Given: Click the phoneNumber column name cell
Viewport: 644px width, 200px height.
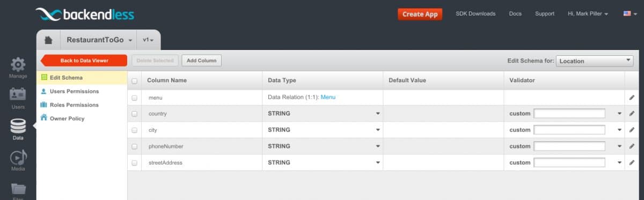Looking at the screenshot, I should 165,146.
